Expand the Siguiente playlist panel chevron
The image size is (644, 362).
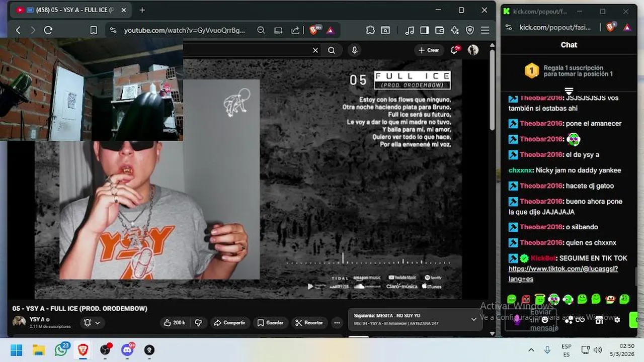pyautogui.click(x=473, y=319)
